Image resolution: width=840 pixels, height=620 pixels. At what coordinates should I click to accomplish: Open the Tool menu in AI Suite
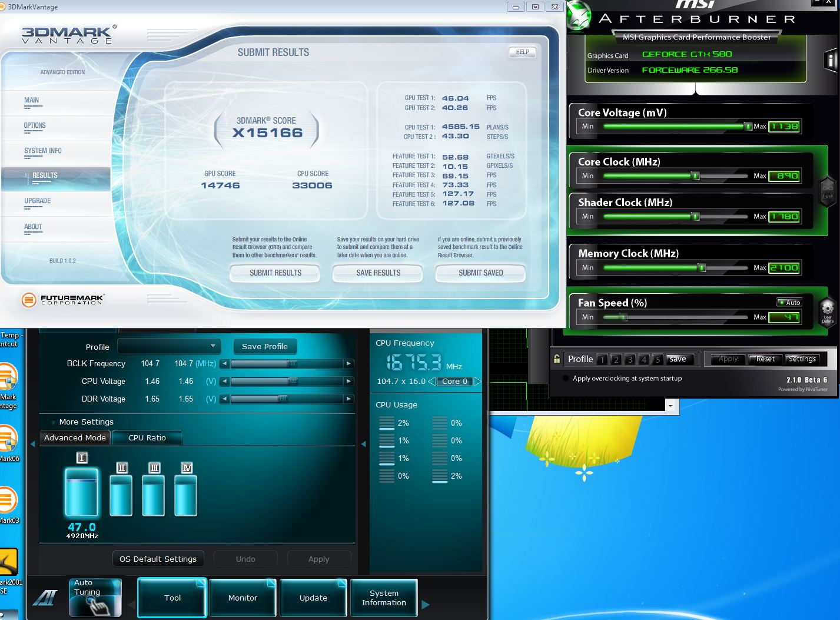point(172,598)
